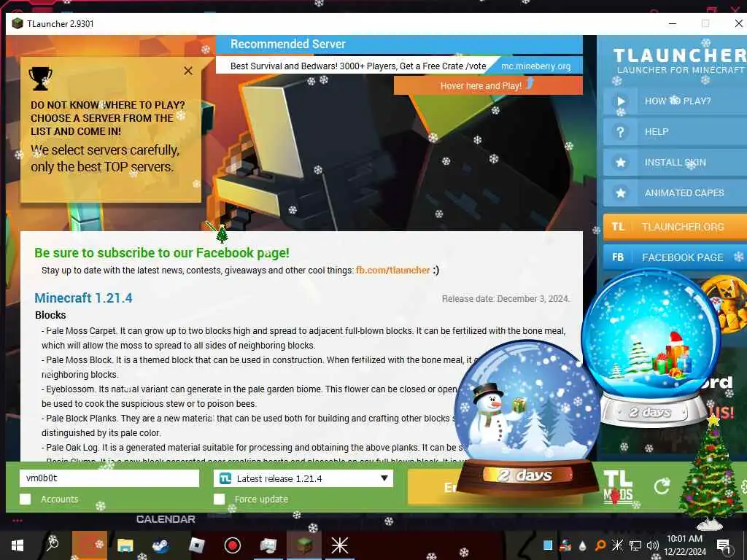747x560 pixels.
Task: Click the TLauncher logo banner
Action: point(680,61)
